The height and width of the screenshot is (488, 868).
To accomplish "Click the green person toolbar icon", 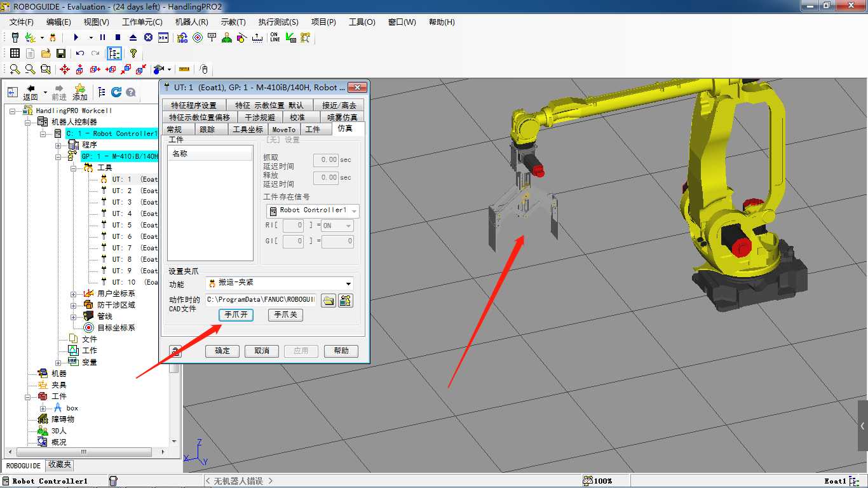I will [227, 37].
